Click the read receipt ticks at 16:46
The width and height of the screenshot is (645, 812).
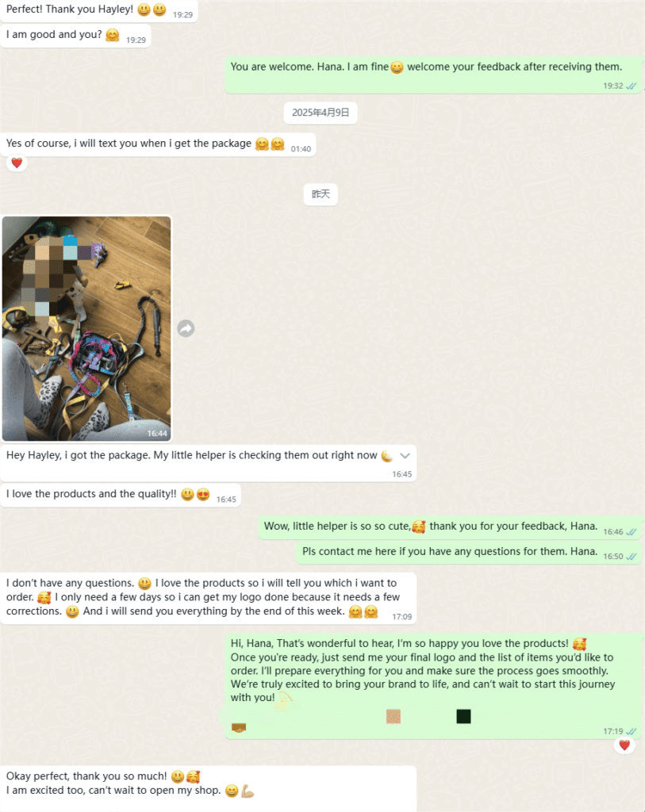click(x=631, y=532)
